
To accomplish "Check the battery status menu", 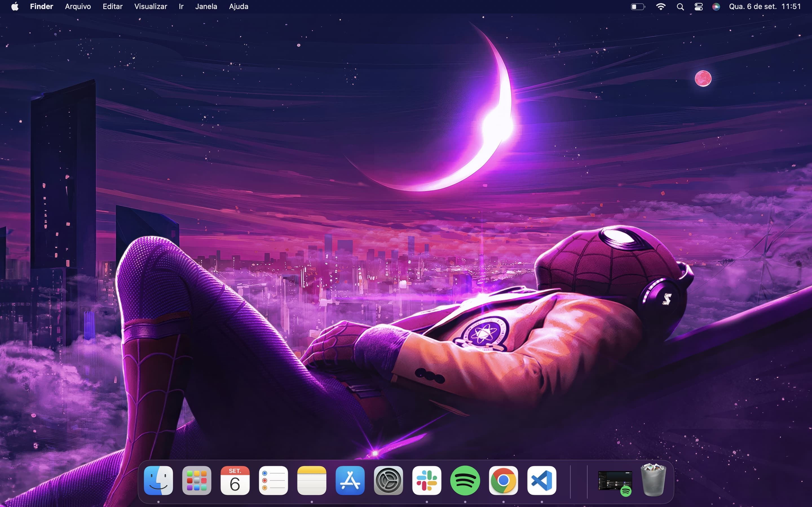I will tap(637, 6).
